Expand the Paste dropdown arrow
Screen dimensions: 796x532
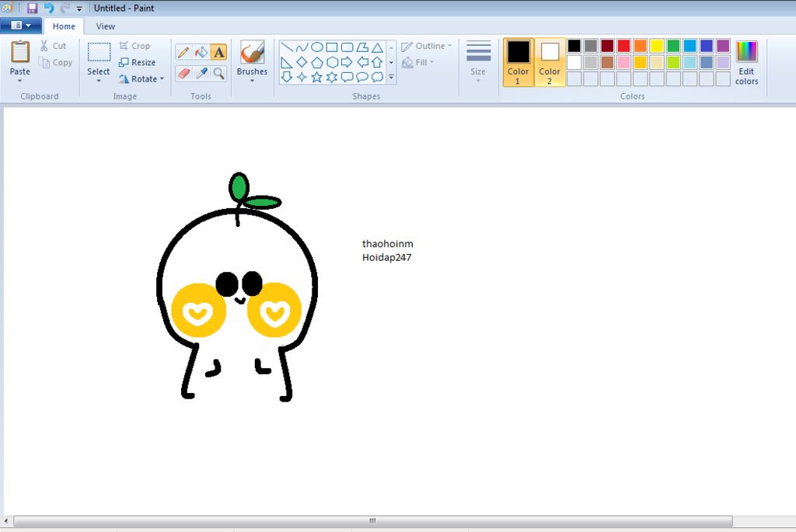19,81
